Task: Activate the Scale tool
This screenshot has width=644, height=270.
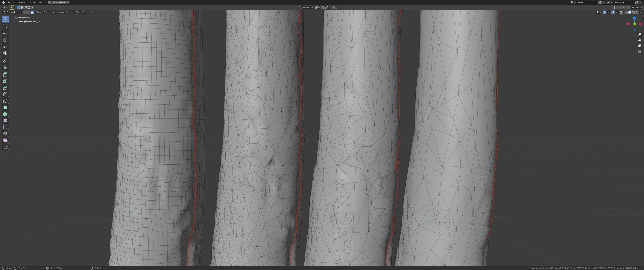Action: 5,46
